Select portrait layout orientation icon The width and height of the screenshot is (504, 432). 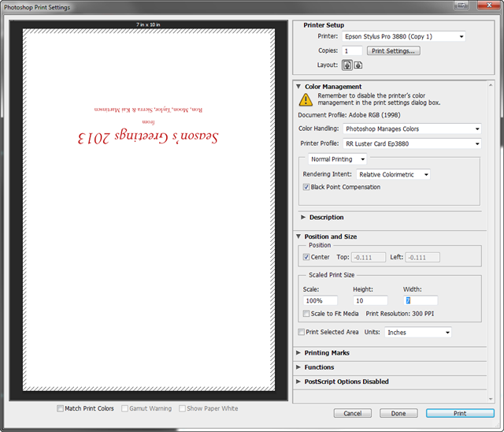[x=347, y=65]
